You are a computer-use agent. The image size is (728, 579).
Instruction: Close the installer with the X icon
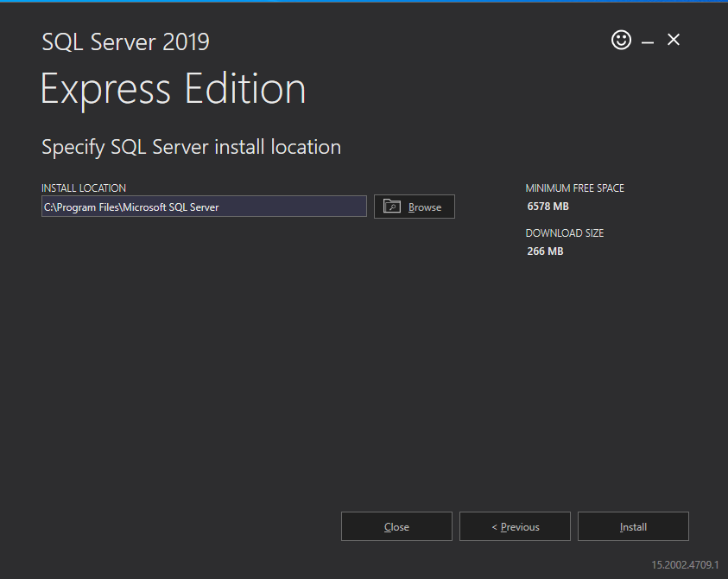coord(674,40)
